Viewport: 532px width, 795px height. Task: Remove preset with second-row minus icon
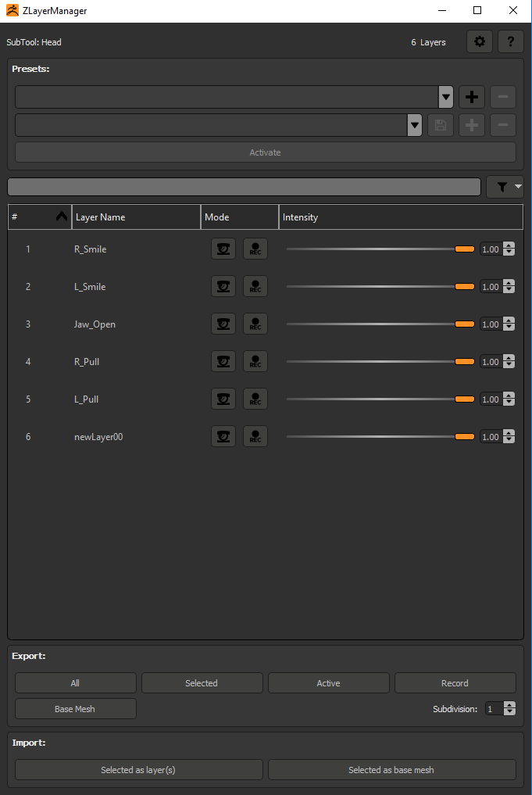point(502,125)
